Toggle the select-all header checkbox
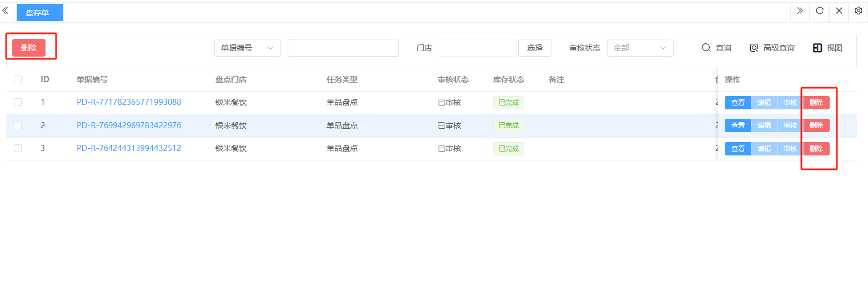868x282 pixels. pyautogui.click(x=18, y=79)
